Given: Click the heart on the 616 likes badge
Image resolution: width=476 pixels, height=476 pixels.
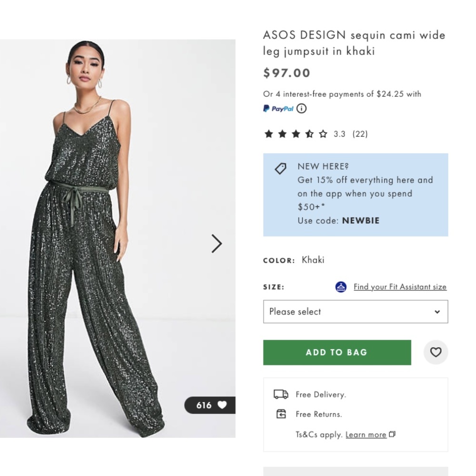Looking at the screenshot, I should click(222, 406).
